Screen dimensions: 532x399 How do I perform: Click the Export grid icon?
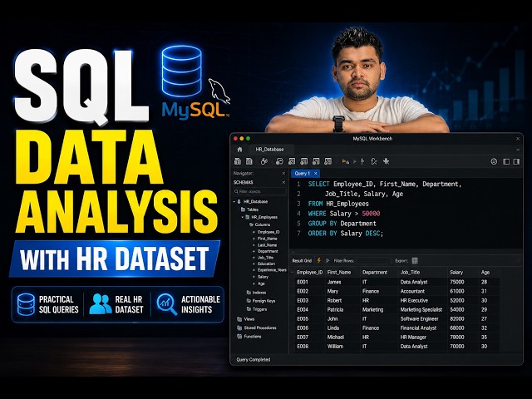pos(415,260)
